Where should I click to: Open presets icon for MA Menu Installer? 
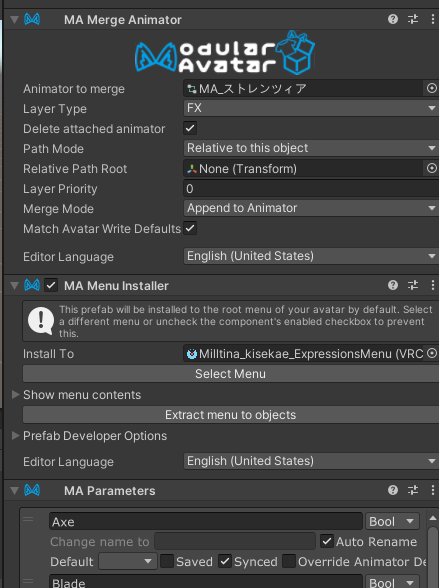[413, 285]
